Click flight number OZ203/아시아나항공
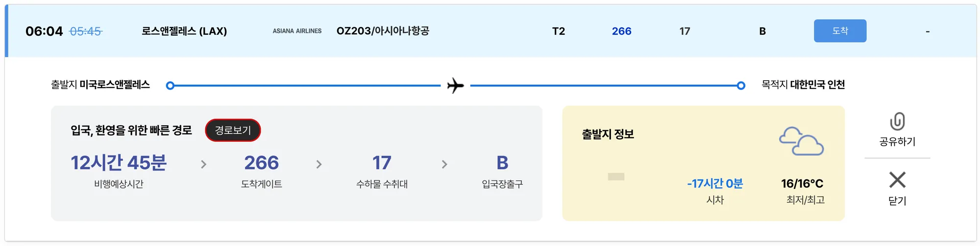980x246 pixels. 383,31
